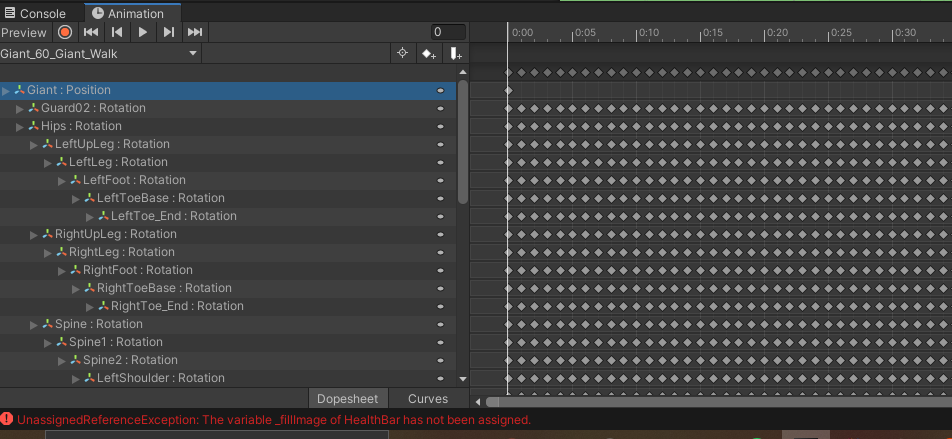Step to next keyframe
This screenshot has height=439, width=952.
[169, 32]
